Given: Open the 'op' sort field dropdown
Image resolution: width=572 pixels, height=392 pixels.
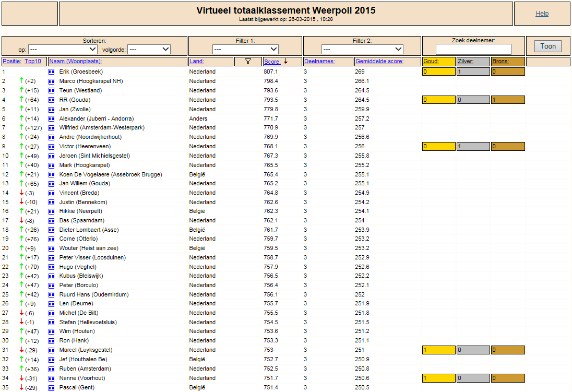Looking at the screenshot, I should (x=63, y=49).
